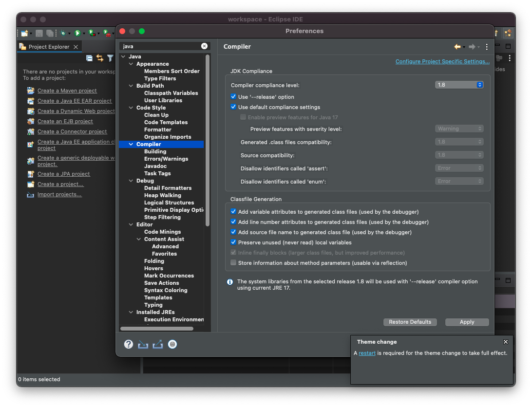The height and width of the screenshot is (407, 532).
Task: Click the New wizard icon in Eclipse toolbar
Action: tap(24, 33)
